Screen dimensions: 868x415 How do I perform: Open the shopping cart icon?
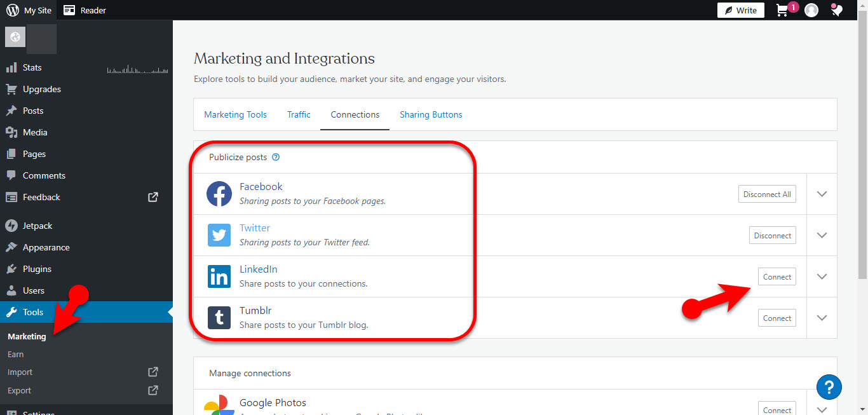point(783,10)
